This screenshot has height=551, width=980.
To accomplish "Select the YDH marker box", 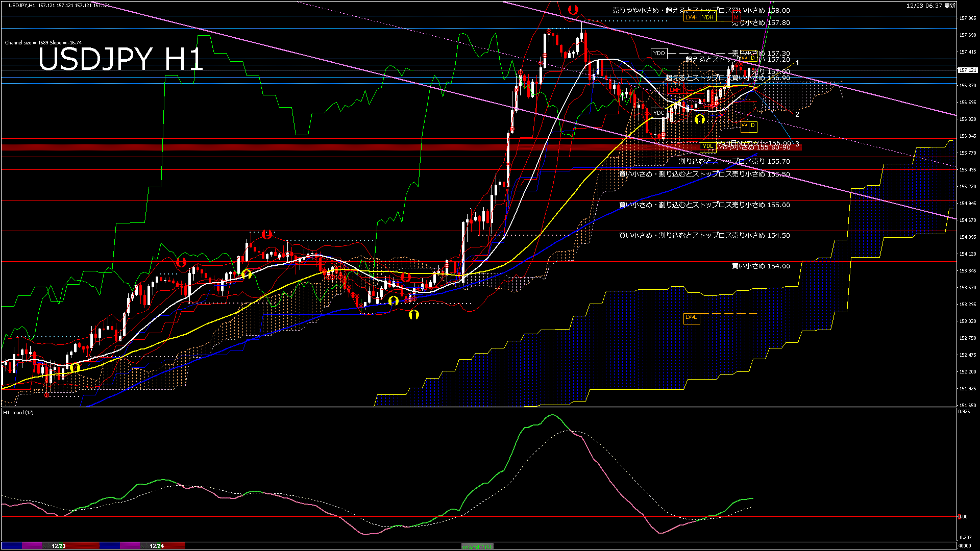I will tap(707, 17).
